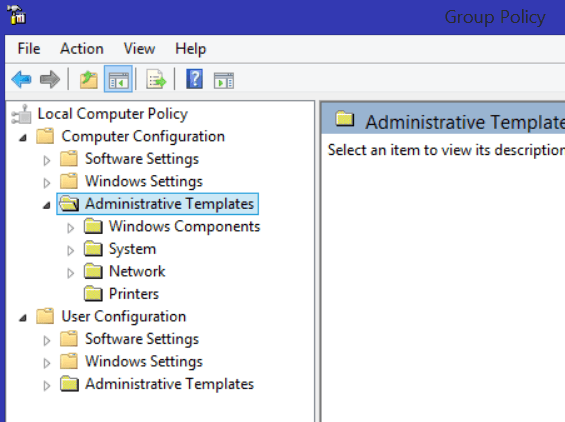Click the Group Policy window title text
Image resolution: width=565 pixels, height=422 pixels.
[495, 17]
